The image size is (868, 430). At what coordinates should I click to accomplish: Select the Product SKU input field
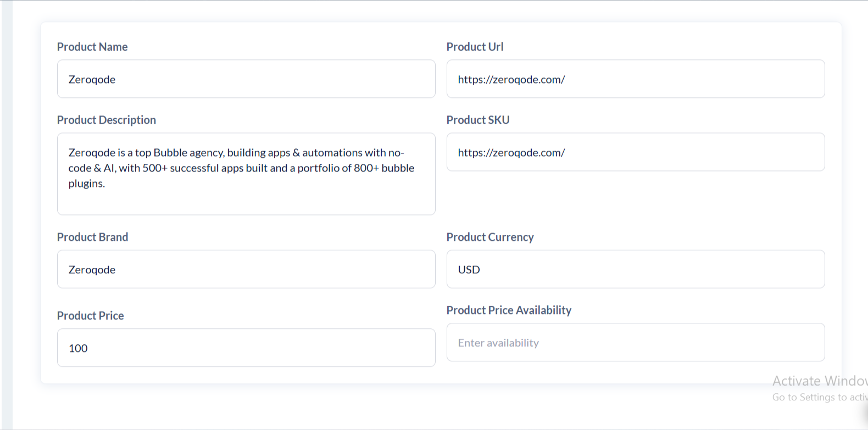point(636,152)
